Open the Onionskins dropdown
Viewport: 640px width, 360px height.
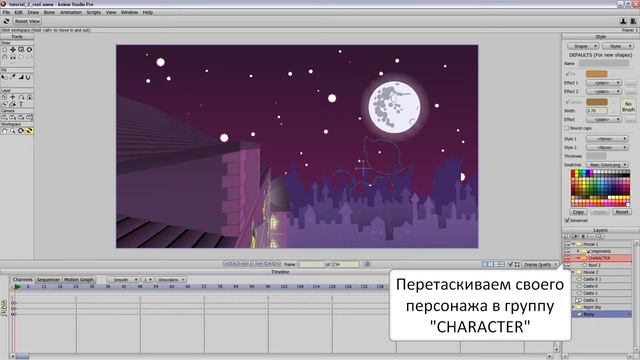click(171, 280)
